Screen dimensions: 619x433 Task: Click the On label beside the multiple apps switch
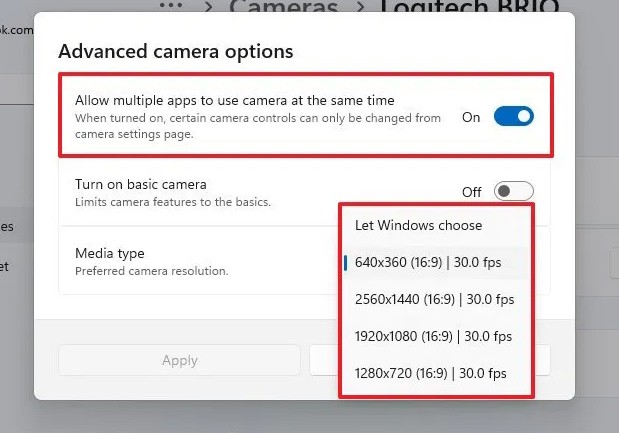[471, 117]
